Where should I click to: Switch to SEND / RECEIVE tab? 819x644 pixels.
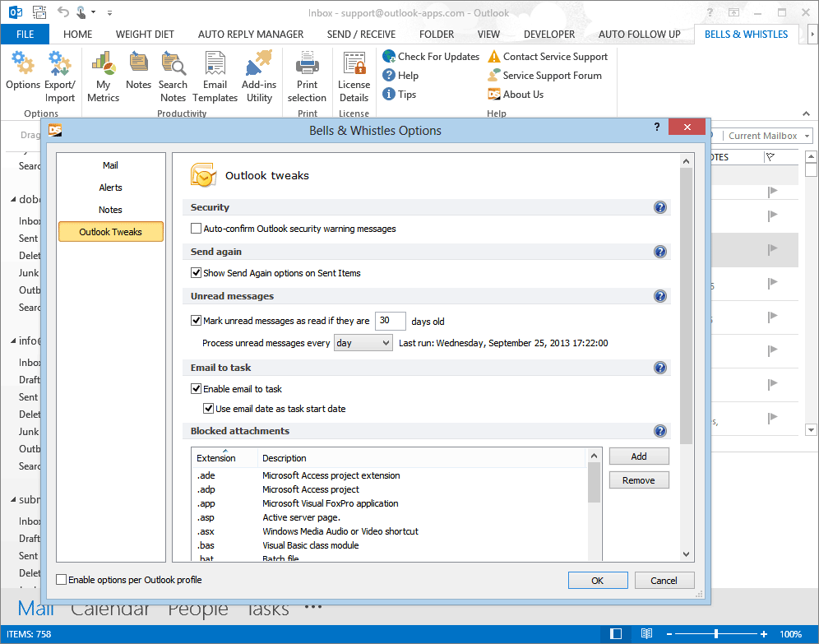pyautogui.click(x=361, y=35)
